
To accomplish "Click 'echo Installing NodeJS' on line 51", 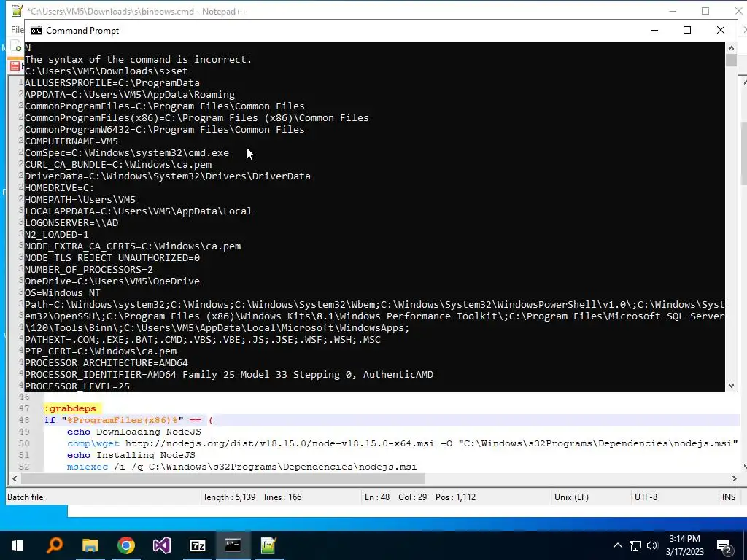I will tap(131, 455).
